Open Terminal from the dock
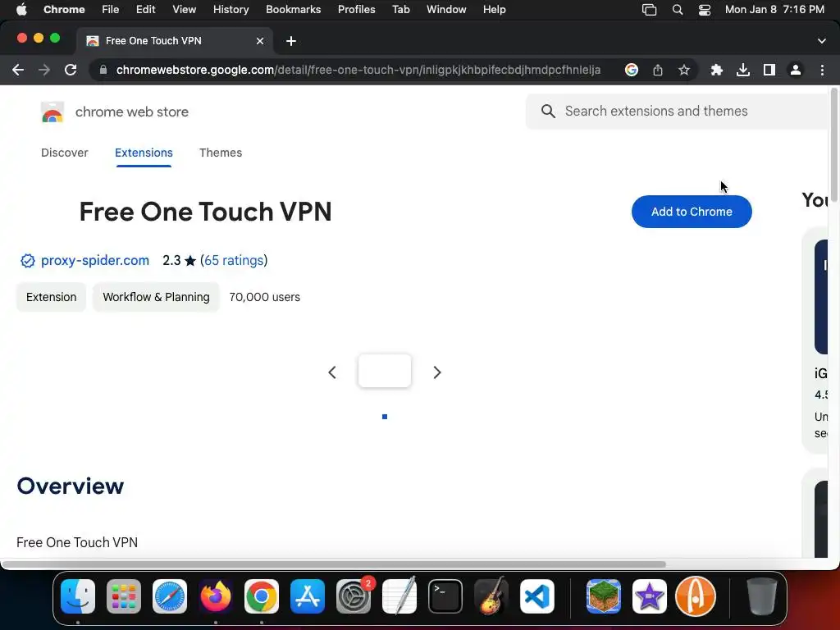 click(x=445, y=596)
